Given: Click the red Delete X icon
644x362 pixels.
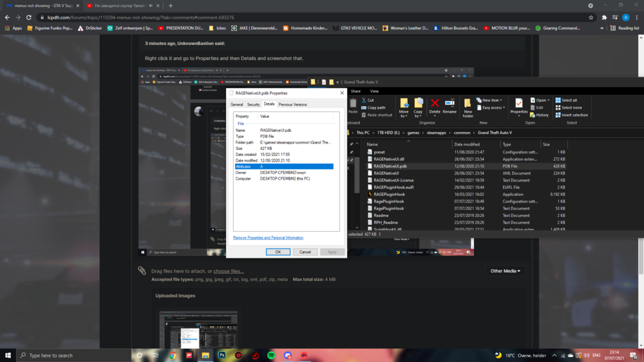Looking at the screenshot, I should (x=435, y=102).
